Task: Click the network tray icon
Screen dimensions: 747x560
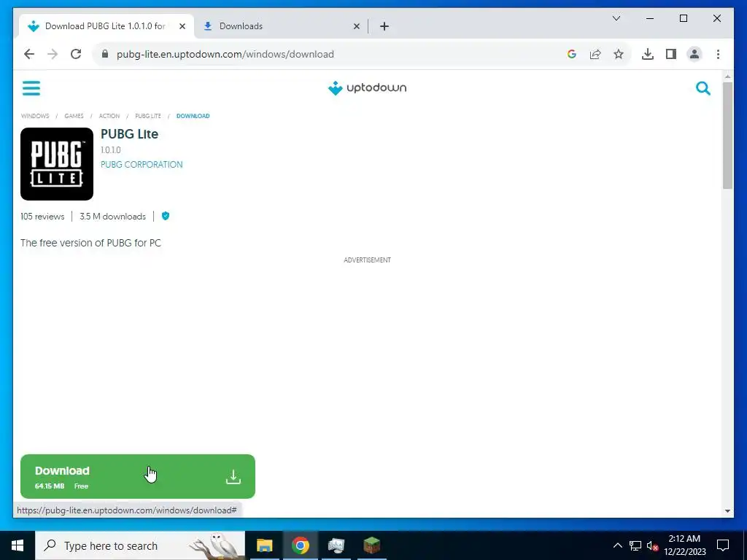Action: pyautogui.click(x=635, y=545)
